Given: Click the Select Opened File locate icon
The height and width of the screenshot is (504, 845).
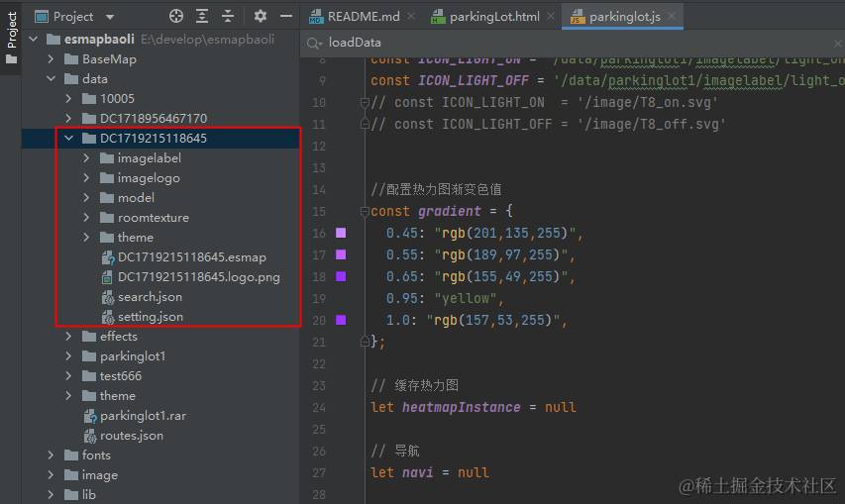Looking at the screenshot, I should [x=176, y=16].
